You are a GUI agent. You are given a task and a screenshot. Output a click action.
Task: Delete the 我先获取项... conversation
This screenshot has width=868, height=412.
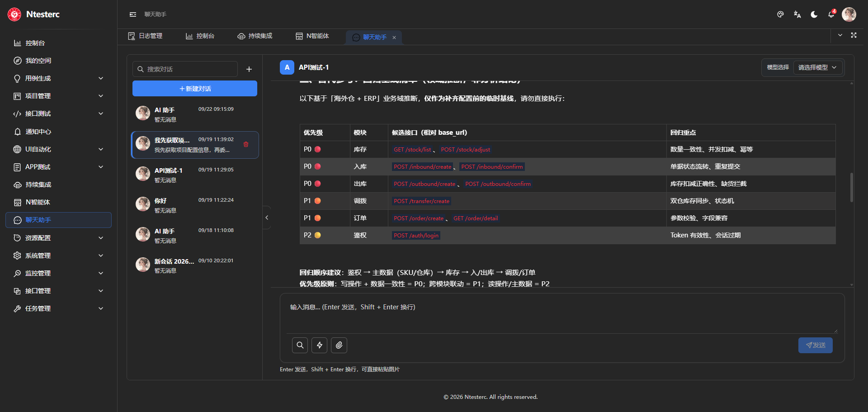pos(246,144)
